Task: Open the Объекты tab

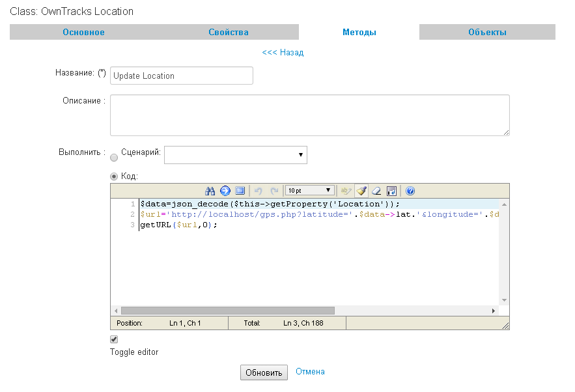Action: click(487, 32)
